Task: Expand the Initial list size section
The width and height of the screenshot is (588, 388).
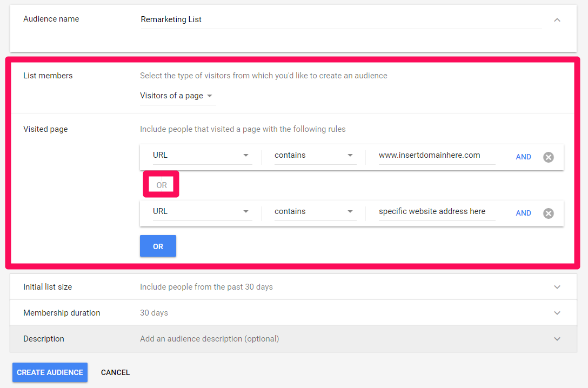Action: click(557, 287)
